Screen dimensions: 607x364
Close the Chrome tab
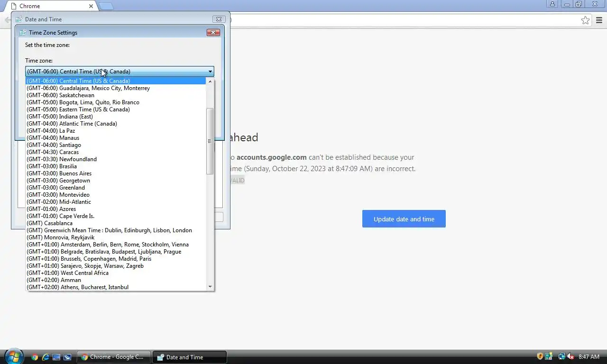point(91,6)
